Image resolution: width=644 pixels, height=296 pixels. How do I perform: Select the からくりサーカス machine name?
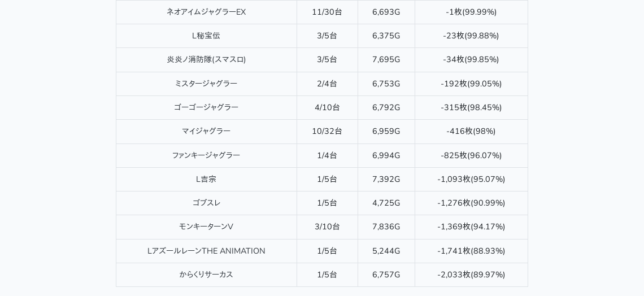point(206,275)
